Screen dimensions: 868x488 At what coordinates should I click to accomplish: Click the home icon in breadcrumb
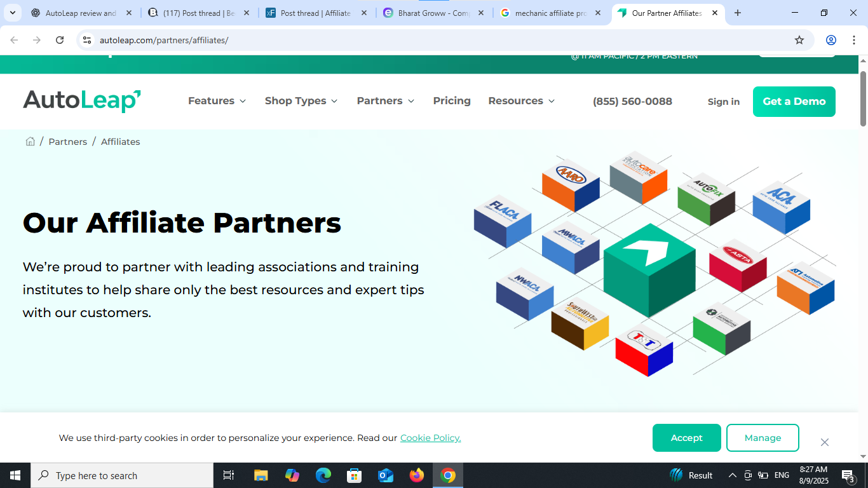coord(30,141)
